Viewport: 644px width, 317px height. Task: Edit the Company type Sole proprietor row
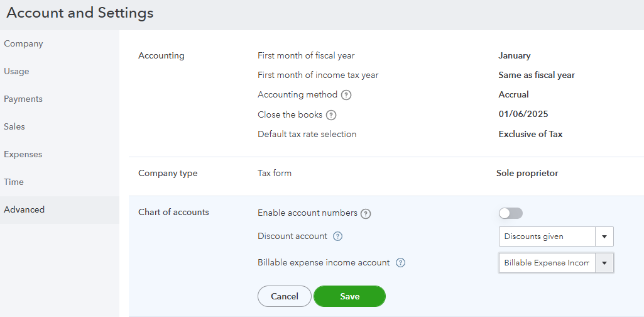tap(386, 174)
